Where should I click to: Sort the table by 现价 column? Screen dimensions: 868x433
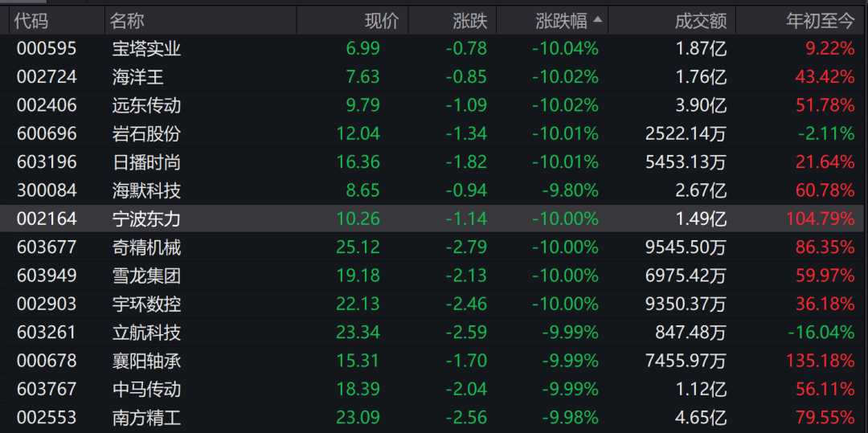tap(381, 22)
